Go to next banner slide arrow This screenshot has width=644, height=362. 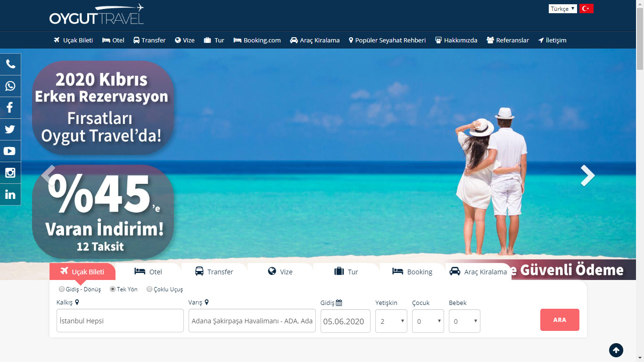coord(587,175)
